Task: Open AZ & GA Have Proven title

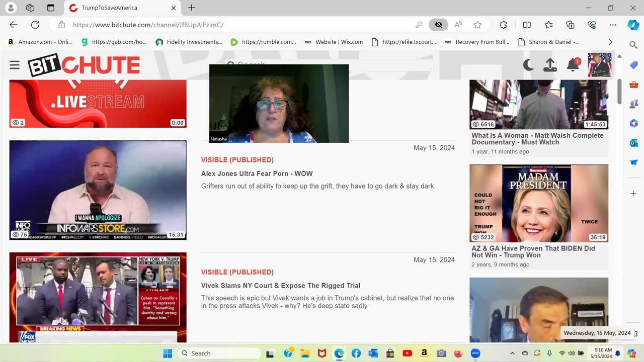Action: point(533,252)
